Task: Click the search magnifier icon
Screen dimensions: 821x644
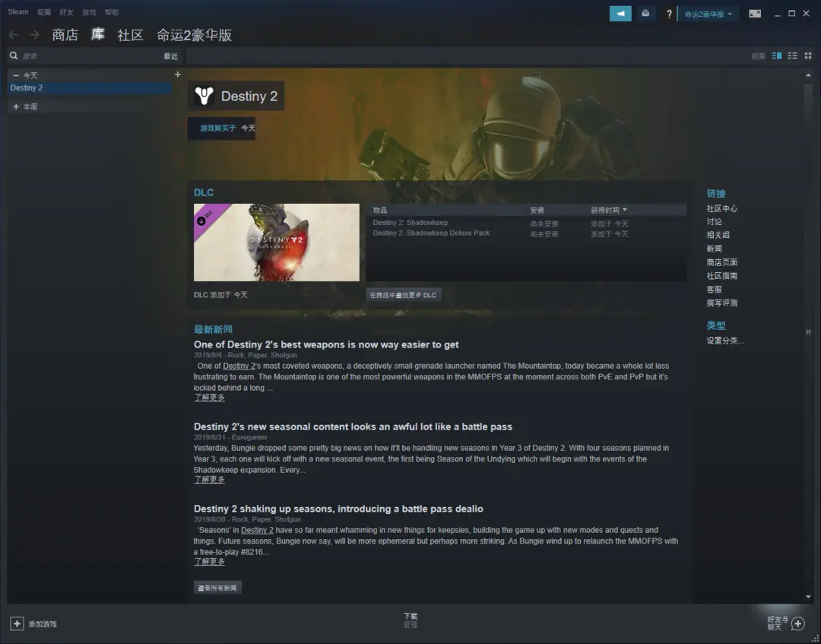Action: coord(14,56)
